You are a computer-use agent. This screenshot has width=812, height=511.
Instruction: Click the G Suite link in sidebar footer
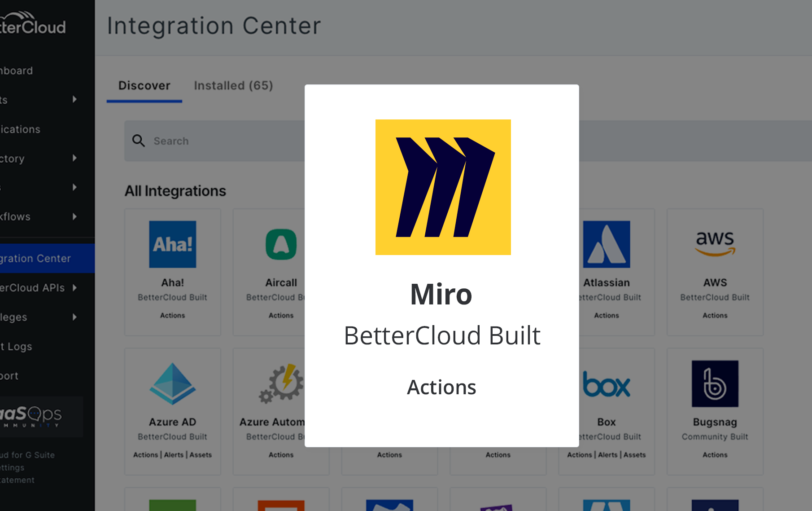pos(27,455)
